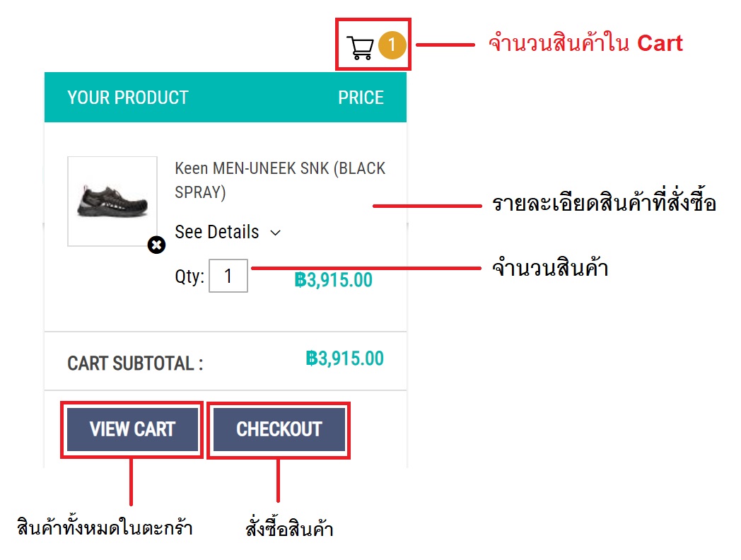Click the VIEW CART button

pos(132,430)
